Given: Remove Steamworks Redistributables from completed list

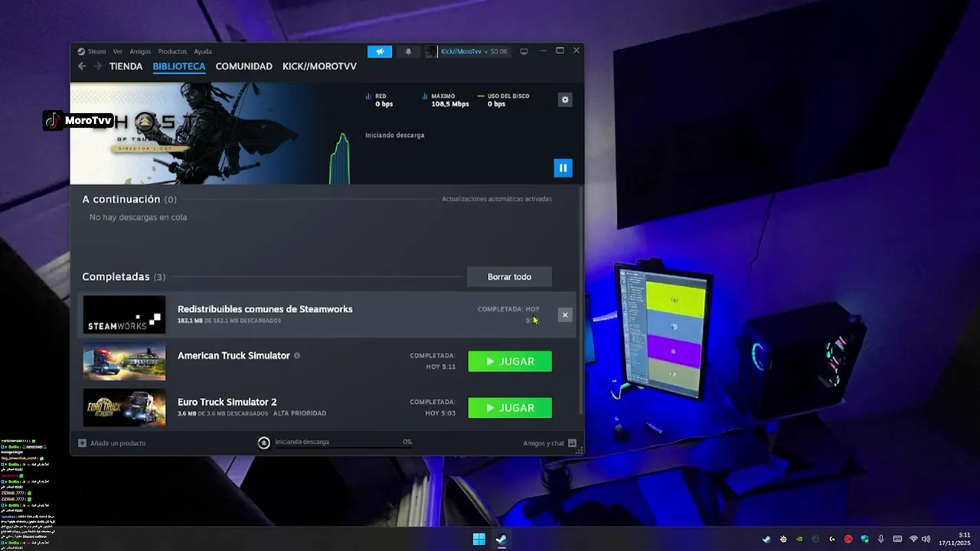Looking at the screenshot, I should 565,315.
